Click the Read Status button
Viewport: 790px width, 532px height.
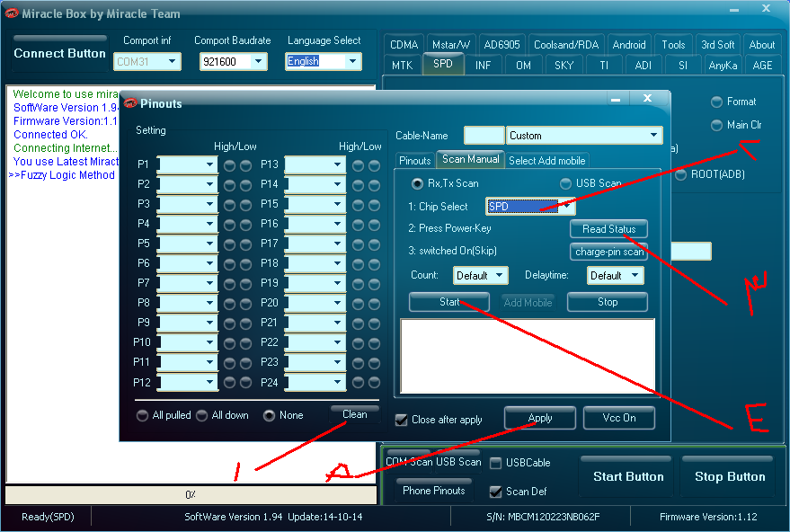[608, 229]
